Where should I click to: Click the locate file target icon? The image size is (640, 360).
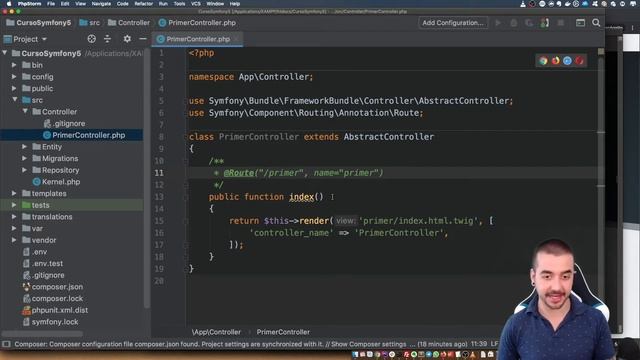[91, 39]
